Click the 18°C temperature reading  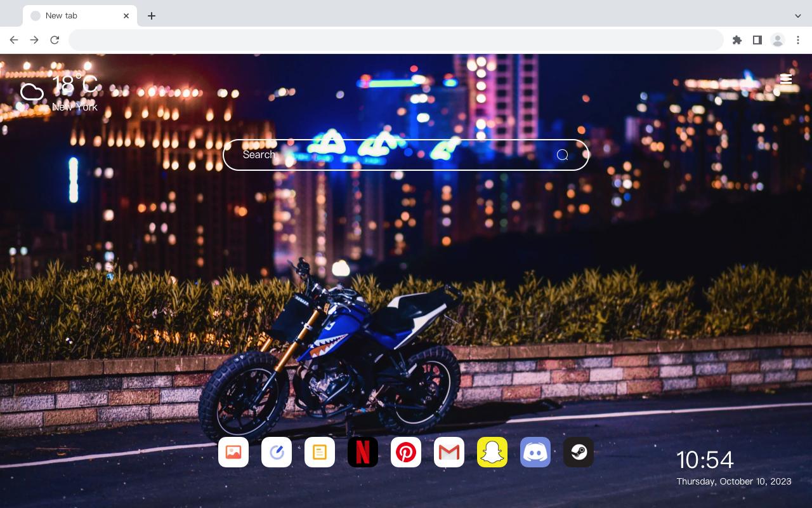pyautogui.click(x=75, y=84)
